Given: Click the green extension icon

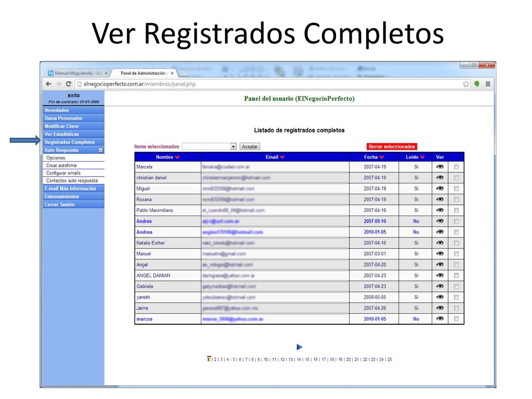Looking at the screenshot, I should point(477,84).
